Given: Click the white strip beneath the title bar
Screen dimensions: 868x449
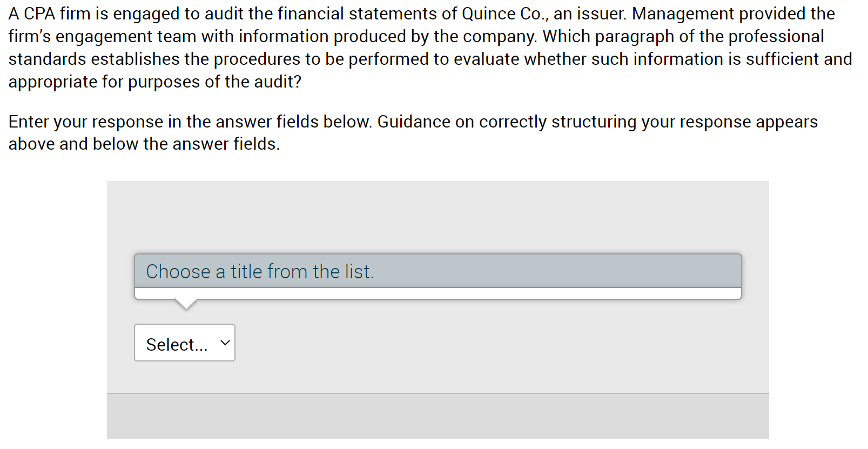Looking at the screenshot, I should [438, 293].
